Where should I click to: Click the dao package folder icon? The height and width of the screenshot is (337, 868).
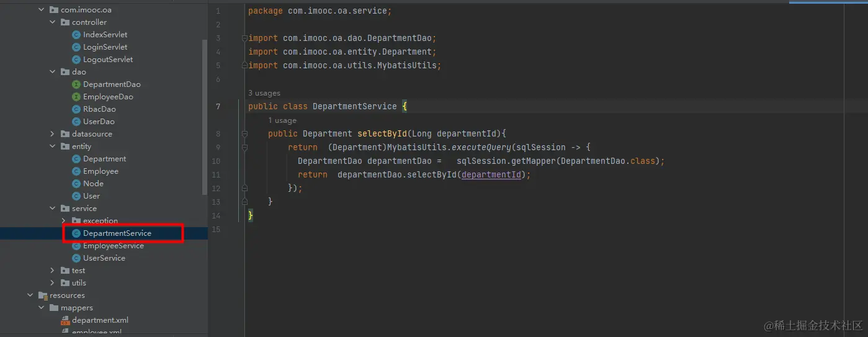coord(65,72)
